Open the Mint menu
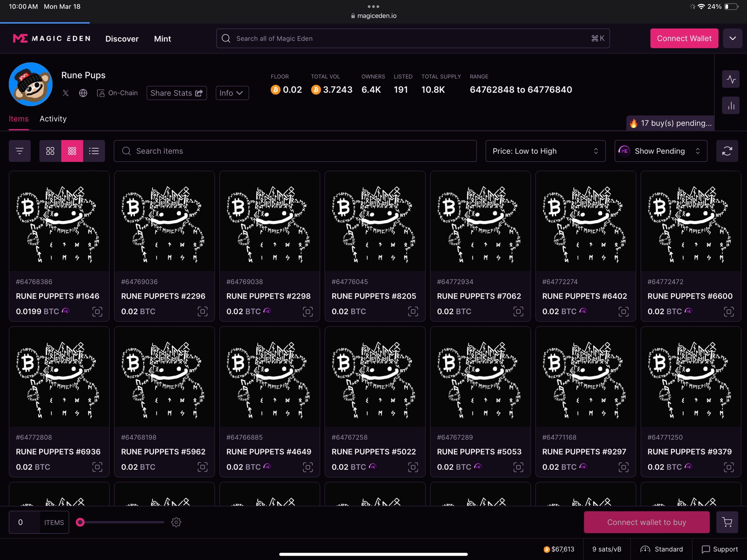 (162, 39)
